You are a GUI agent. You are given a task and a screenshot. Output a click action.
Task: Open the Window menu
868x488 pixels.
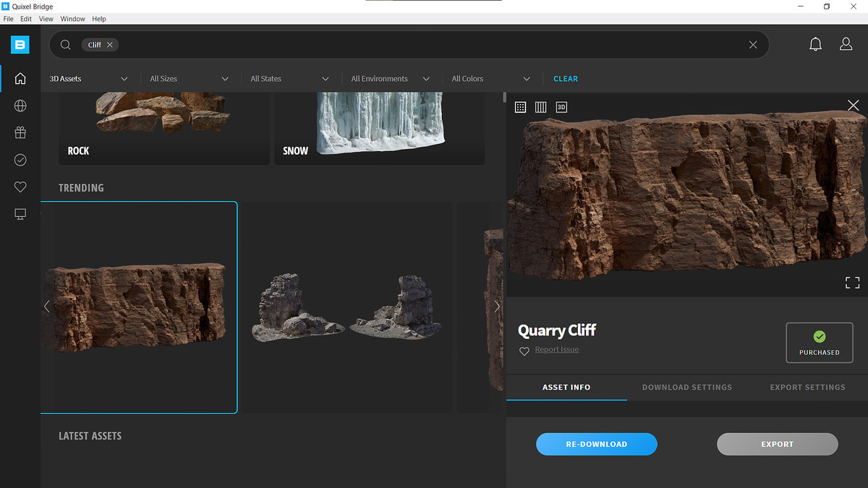(72, 19)
